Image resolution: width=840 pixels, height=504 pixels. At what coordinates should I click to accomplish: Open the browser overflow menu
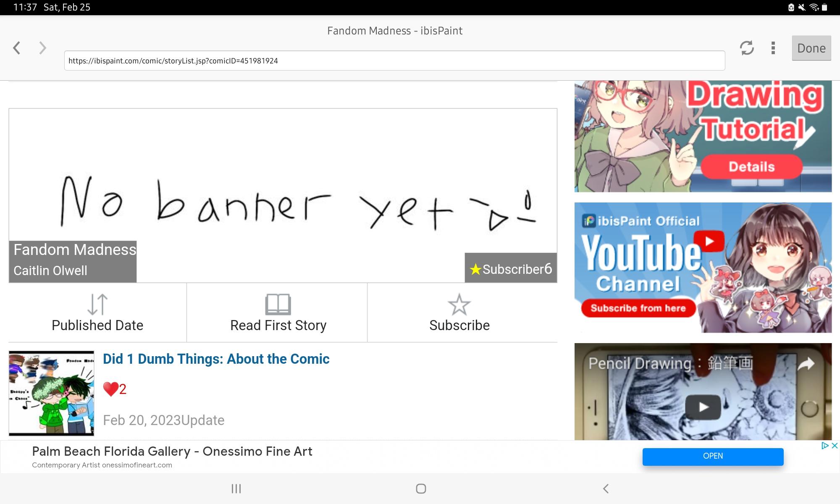(x=773, y=49)
